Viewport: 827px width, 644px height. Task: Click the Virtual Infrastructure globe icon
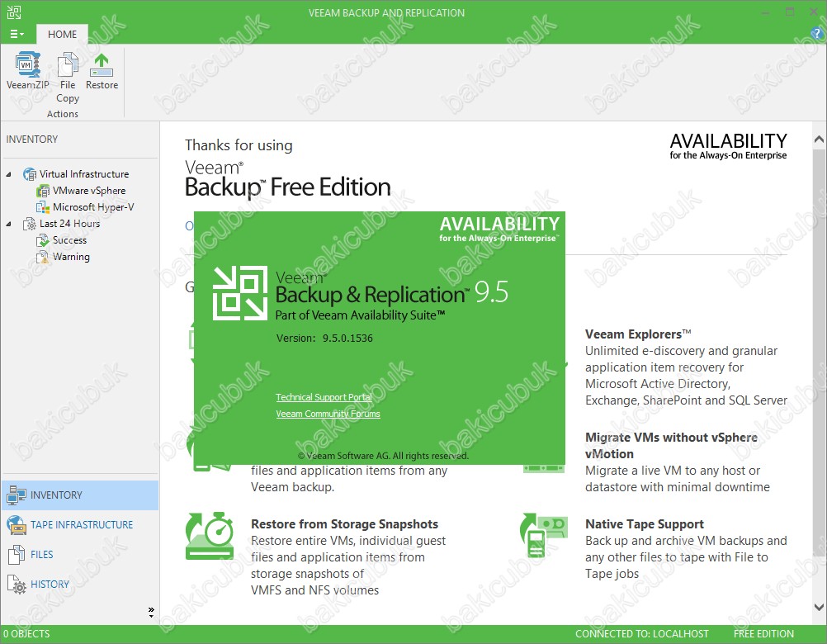(30, 174)
